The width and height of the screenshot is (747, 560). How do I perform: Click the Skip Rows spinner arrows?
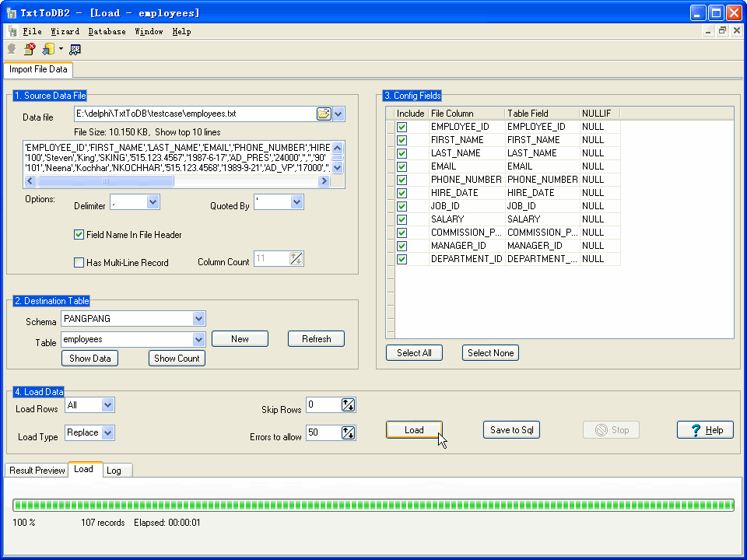349,405
